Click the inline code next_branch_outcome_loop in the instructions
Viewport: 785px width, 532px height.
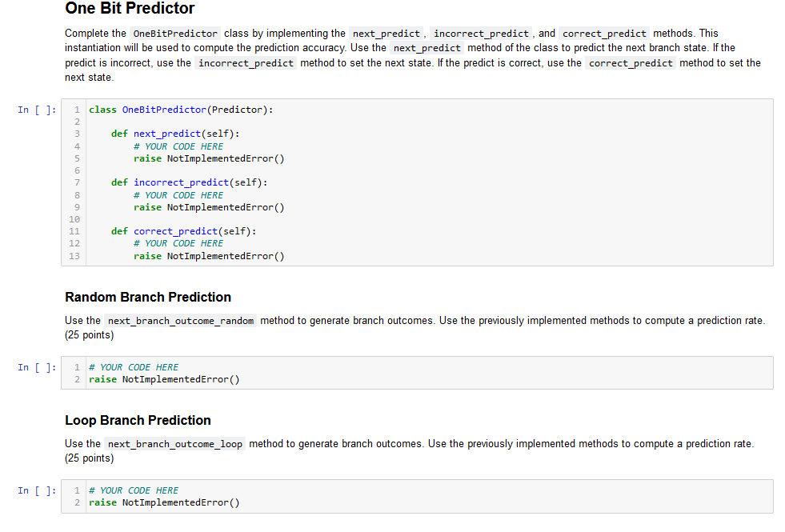tap(174, 443)
